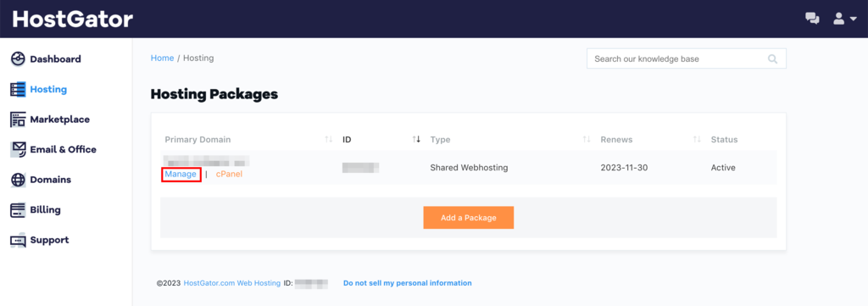Image resolution: width=868 pixels, height=306 pixels.
Task: Click the Dashboard gauge icon
Action: tap(19, 58)
